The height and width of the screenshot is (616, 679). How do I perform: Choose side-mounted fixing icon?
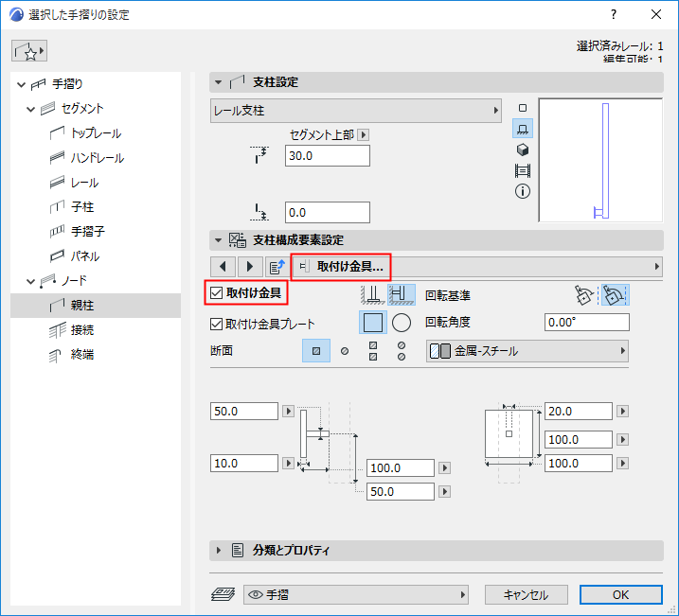401,295
